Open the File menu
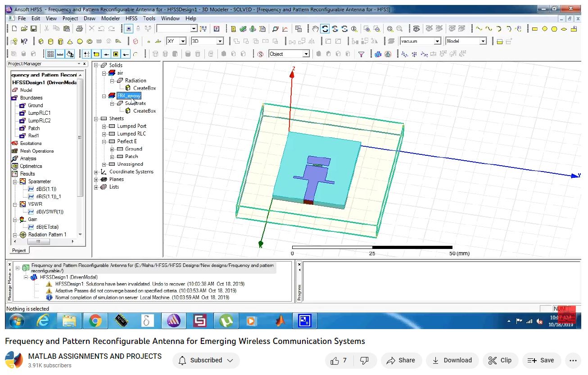Image resolution: width=588 pixels, height=375 pixels. tap(22, 18)
